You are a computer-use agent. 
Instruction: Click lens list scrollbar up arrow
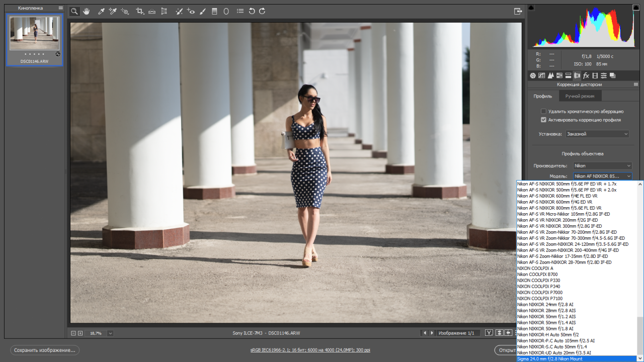(640, 184)
